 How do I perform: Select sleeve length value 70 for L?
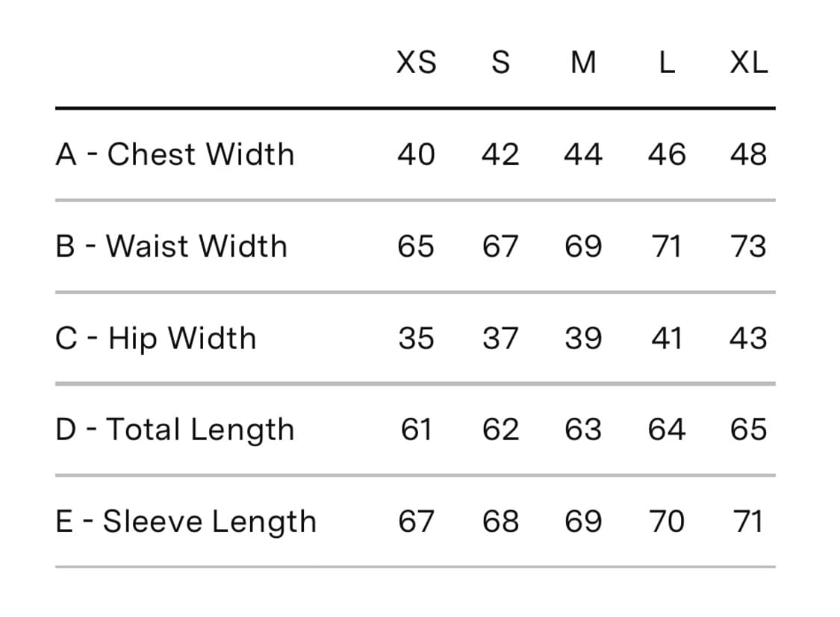pyautogui.click(x=667, y=522)
